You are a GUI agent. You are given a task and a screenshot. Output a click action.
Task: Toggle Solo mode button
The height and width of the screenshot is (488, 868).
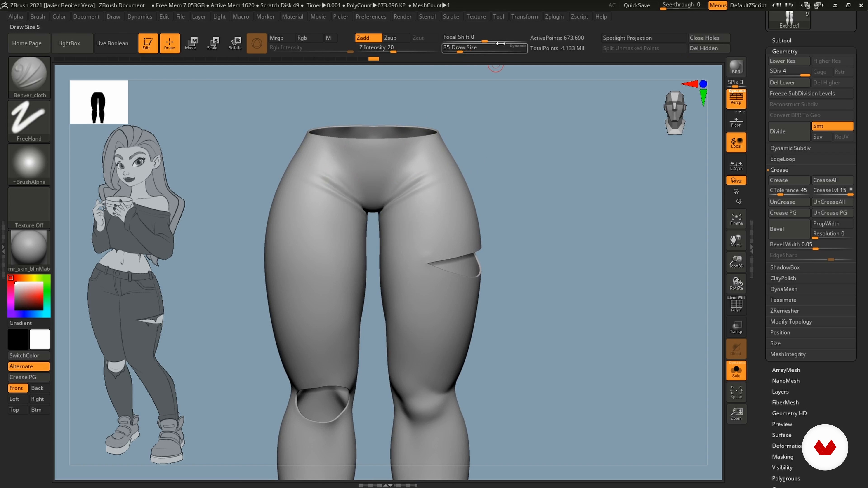[x=736, y=371]
